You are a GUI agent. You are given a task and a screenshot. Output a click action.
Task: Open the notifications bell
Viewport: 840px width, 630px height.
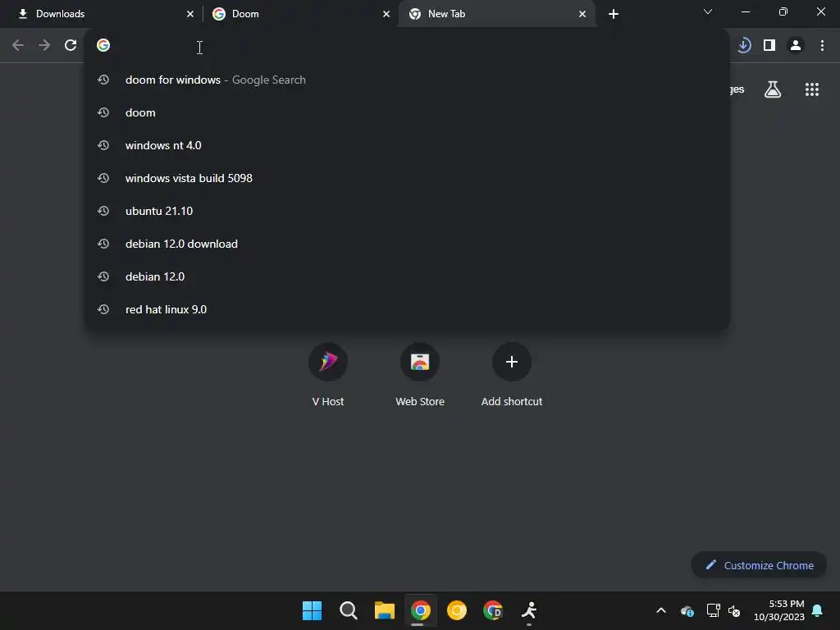pyautogui.click(x=818, y=610)
